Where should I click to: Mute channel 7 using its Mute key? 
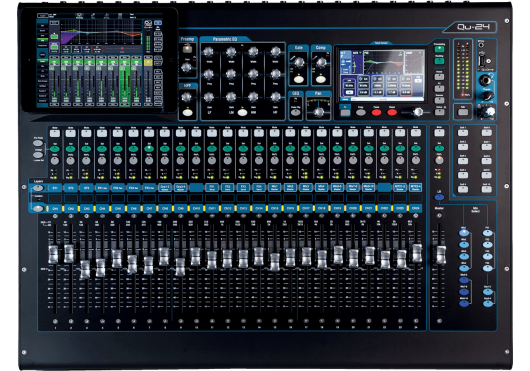149,133
